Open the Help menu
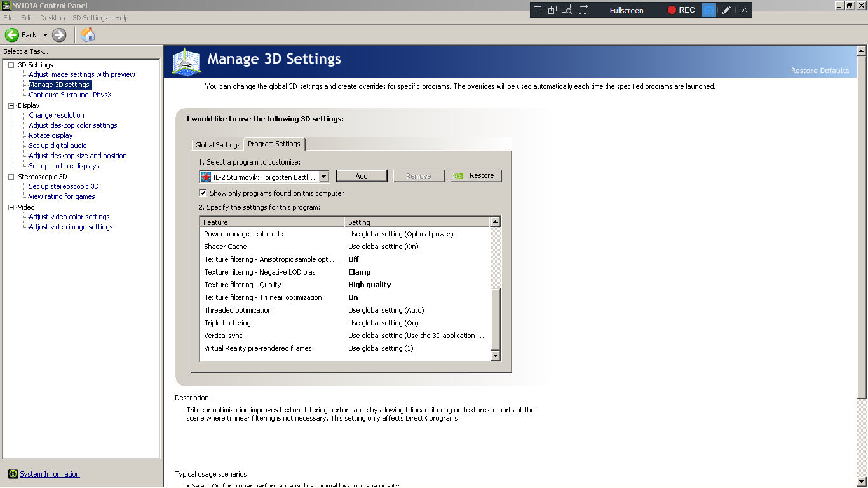Screen dimensions: 868x488 pyautogui.click(x=121, y=18)
